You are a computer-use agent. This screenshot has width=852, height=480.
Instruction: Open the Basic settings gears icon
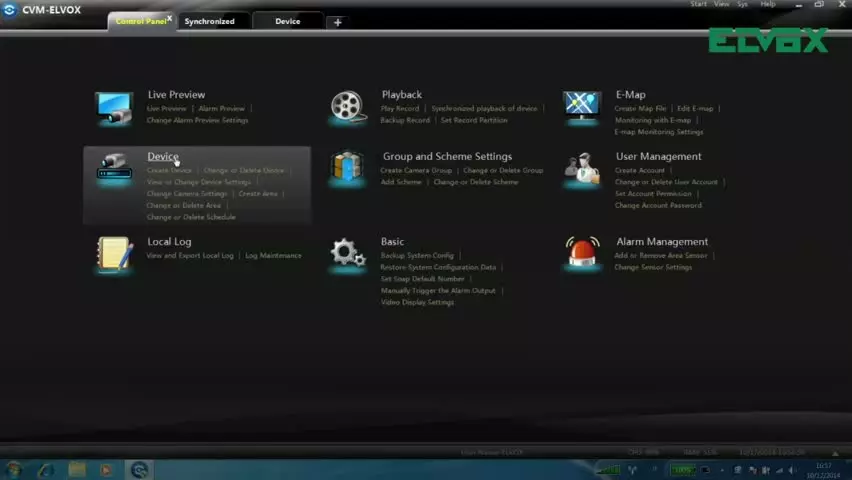348,253
